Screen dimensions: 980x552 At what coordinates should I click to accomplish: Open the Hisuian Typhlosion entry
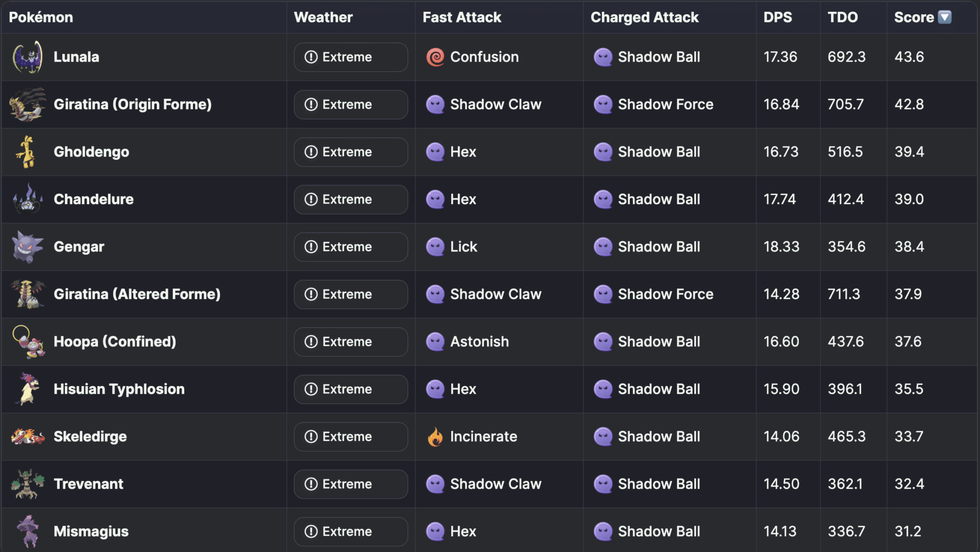[119, 389]
